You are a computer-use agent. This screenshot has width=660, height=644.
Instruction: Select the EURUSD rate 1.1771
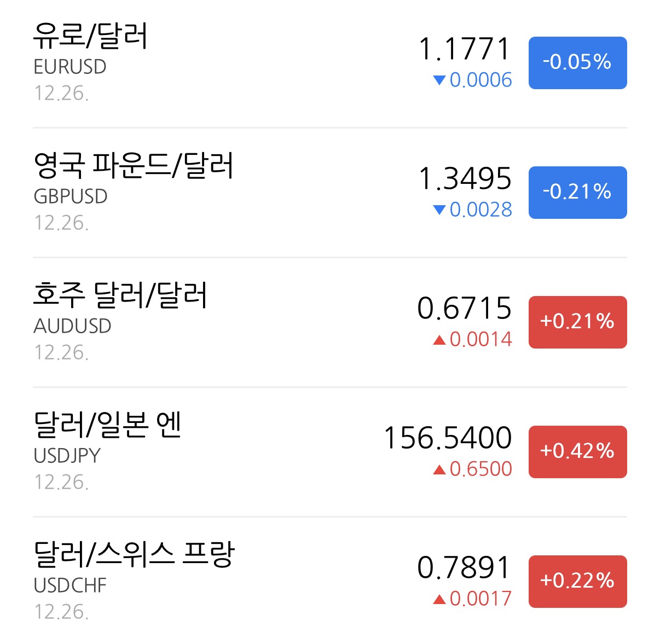coord(465,49)
